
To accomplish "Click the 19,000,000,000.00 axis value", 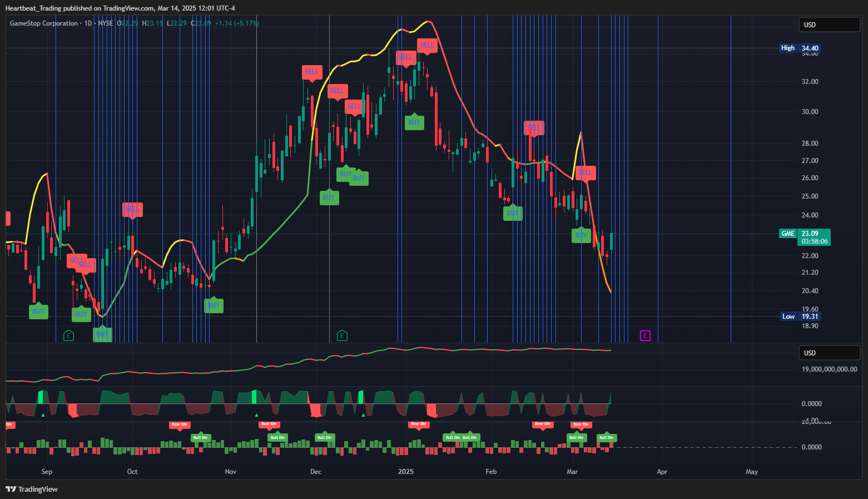I will pos(829,369).
